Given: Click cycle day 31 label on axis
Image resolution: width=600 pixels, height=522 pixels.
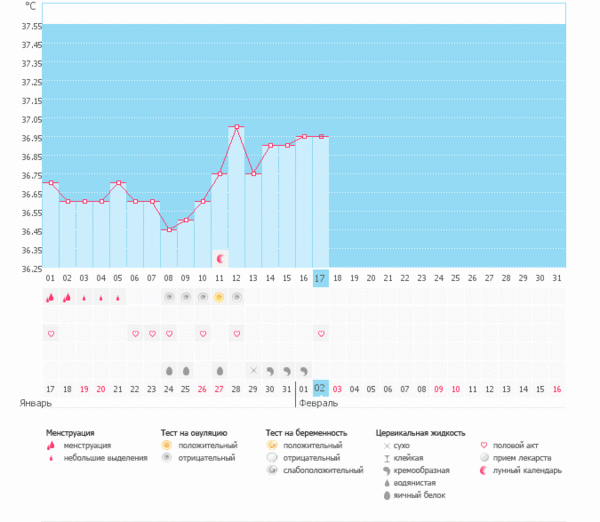Looking at the screenshot, I should [557, 278].
